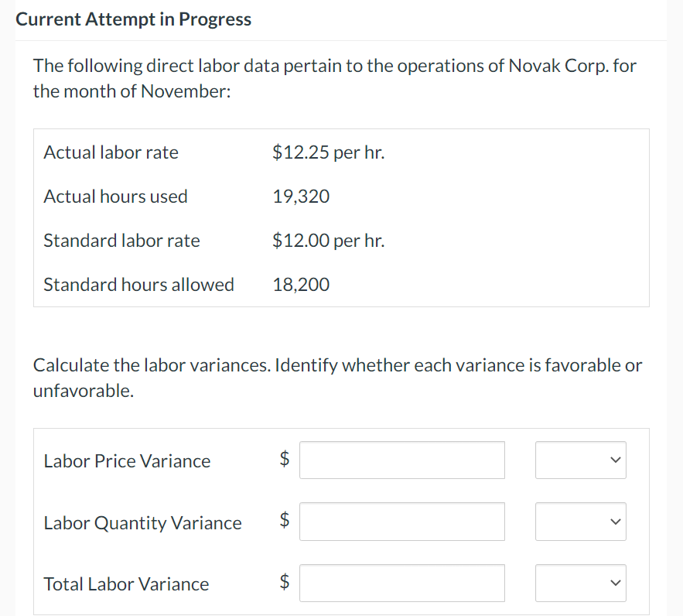The height and width of the screenshot is (616, 683).
Task: Open the Total Labor Variance favorability dropdown
Action: pyautogui.click(x=580, y=583)
